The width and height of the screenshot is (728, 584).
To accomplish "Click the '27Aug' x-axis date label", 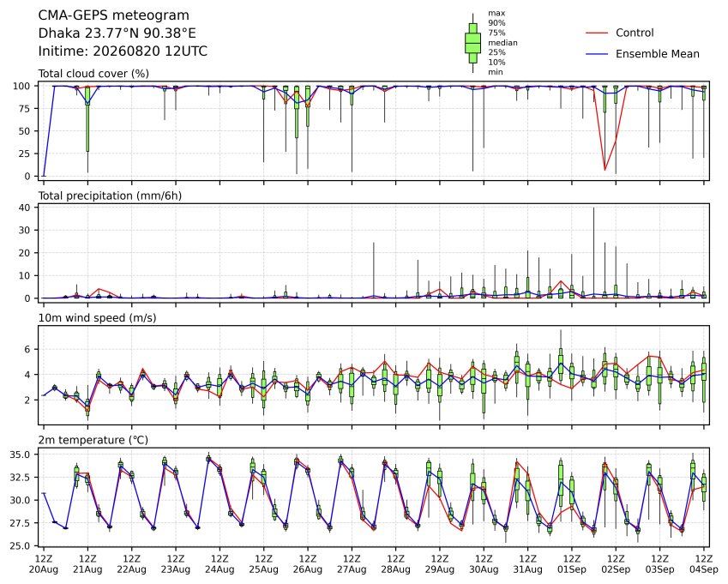I will pos(352,569).
